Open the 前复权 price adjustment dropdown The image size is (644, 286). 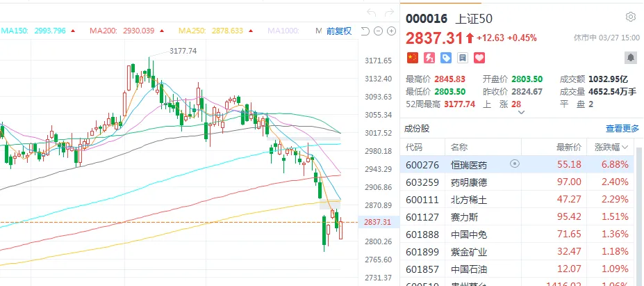tap(339, 31)
